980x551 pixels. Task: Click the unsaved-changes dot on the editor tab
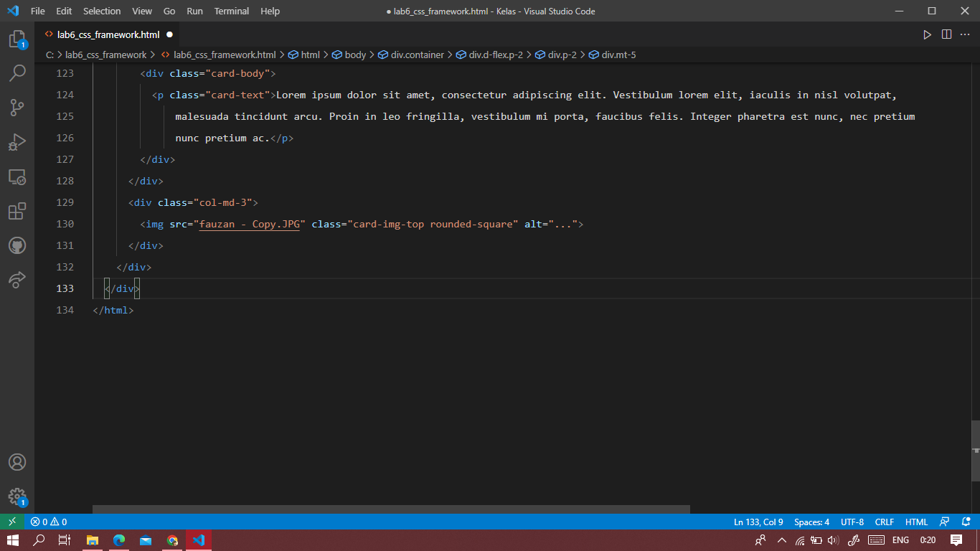pos(169,34)
